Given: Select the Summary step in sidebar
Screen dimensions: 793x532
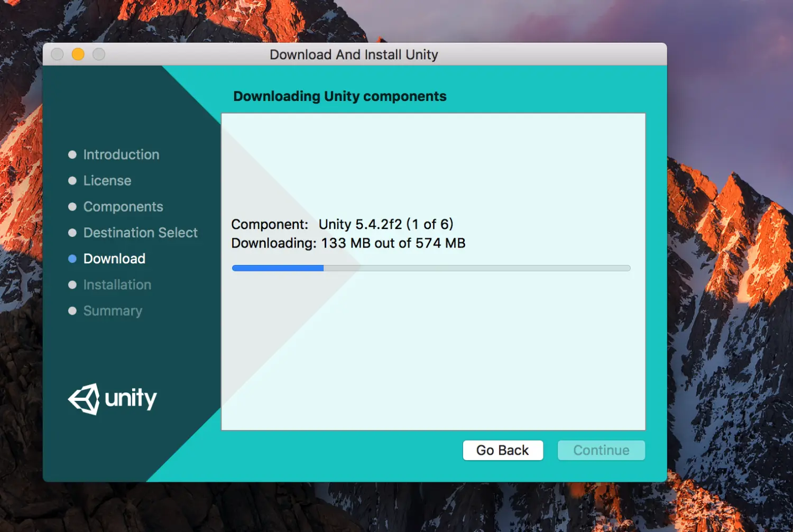Looking at the screenshot, I should tap(105, 310).
